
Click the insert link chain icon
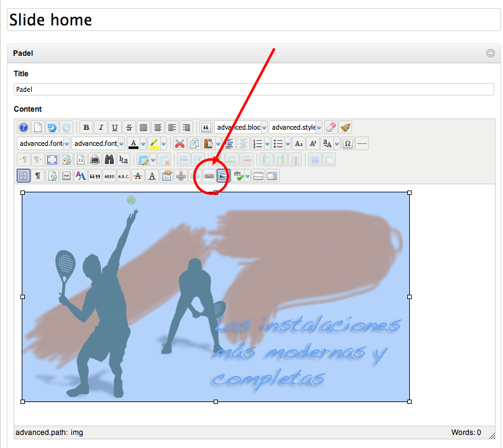point(209,176)
